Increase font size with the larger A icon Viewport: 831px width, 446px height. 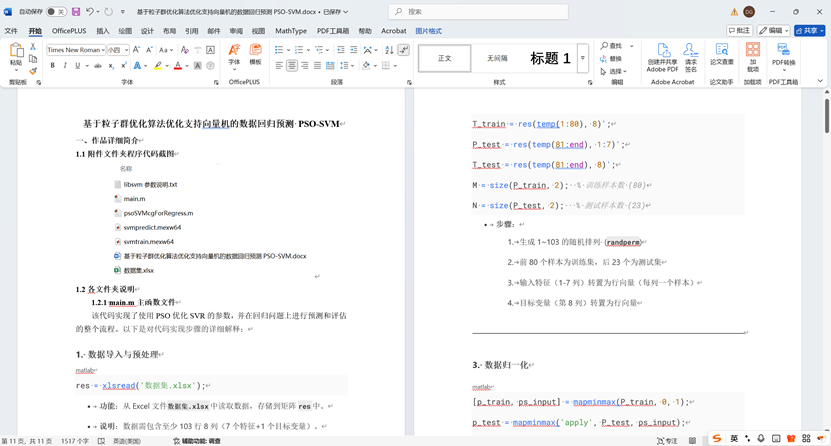[x=137, y=50]
